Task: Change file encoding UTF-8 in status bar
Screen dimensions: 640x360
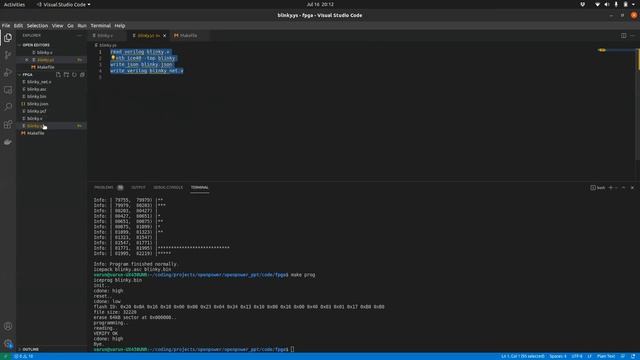Action: click(x=577, y=356)
